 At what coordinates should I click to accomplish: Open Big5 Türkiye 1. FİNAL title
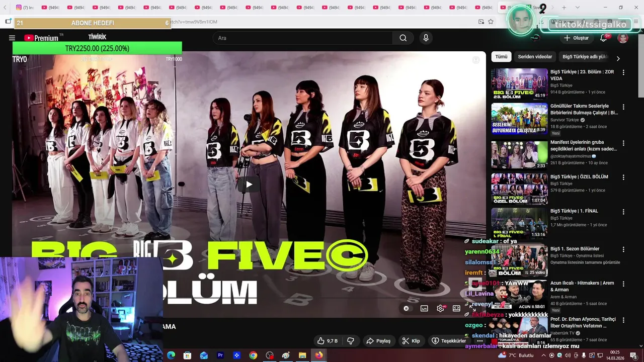(x=574, y=211)
